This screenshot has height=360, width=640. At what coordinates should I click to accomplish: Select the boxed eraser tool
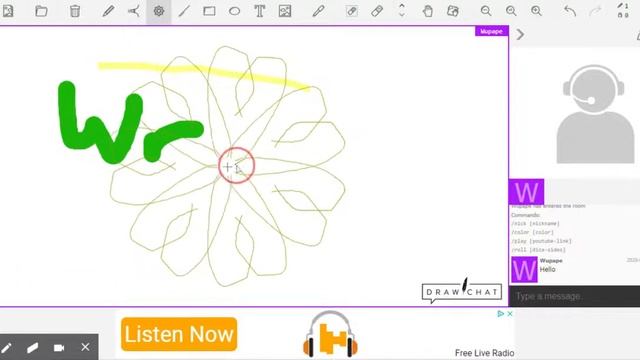point(351,11)
